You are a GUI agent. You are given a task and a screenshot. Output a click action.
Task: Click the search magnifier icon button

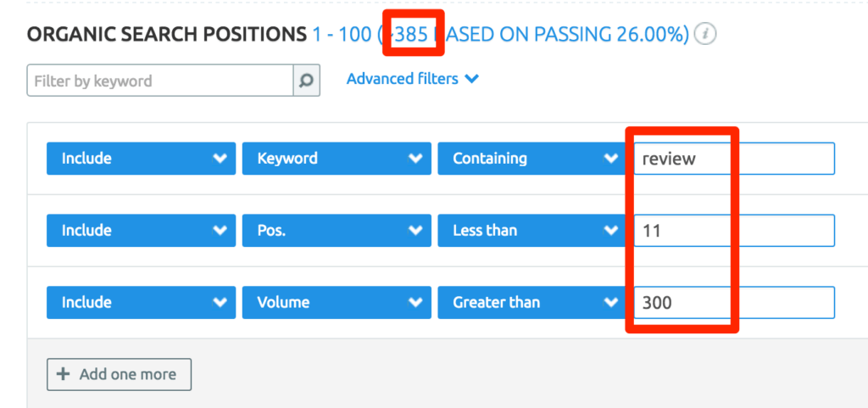[x=306, y=81]
